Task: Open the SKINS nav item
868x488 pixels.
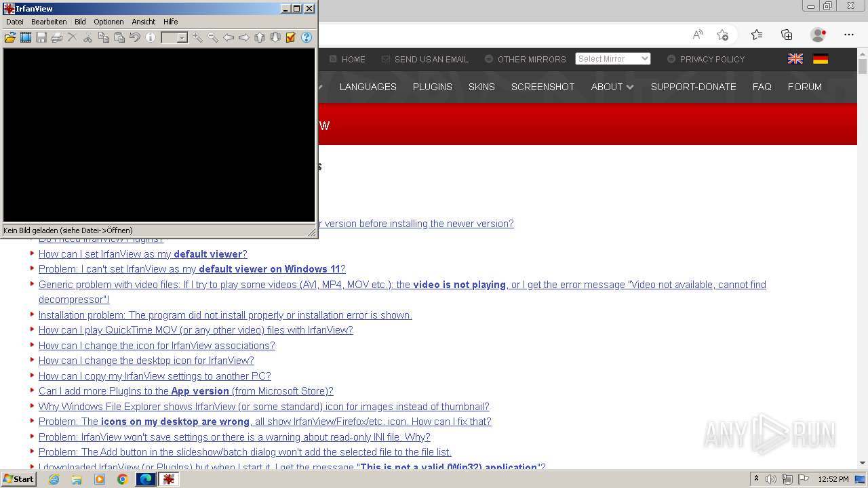Action: pyautogui.click(x=481, y=87)
